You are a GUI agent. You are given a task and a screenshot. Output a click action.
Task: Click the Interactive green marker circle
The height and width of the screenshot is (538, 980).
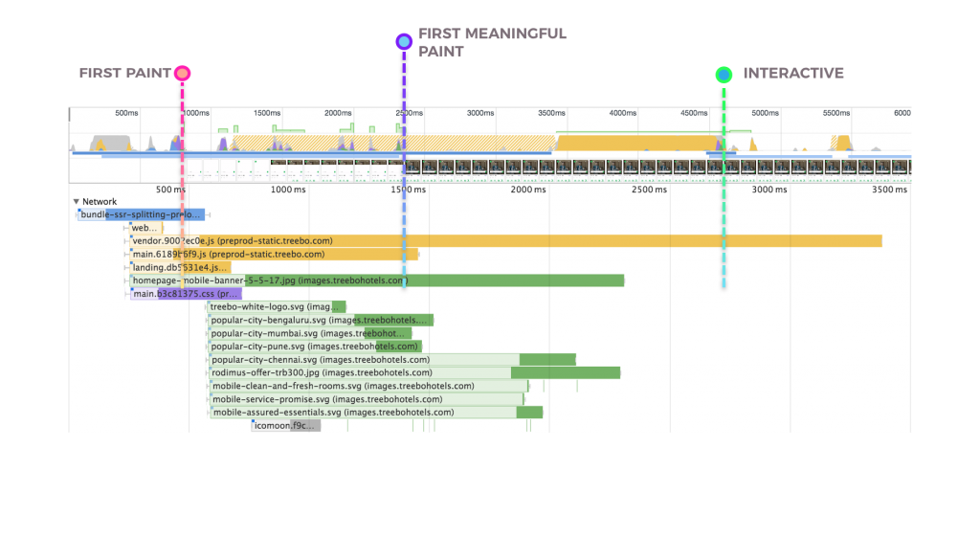coord(724,75)
